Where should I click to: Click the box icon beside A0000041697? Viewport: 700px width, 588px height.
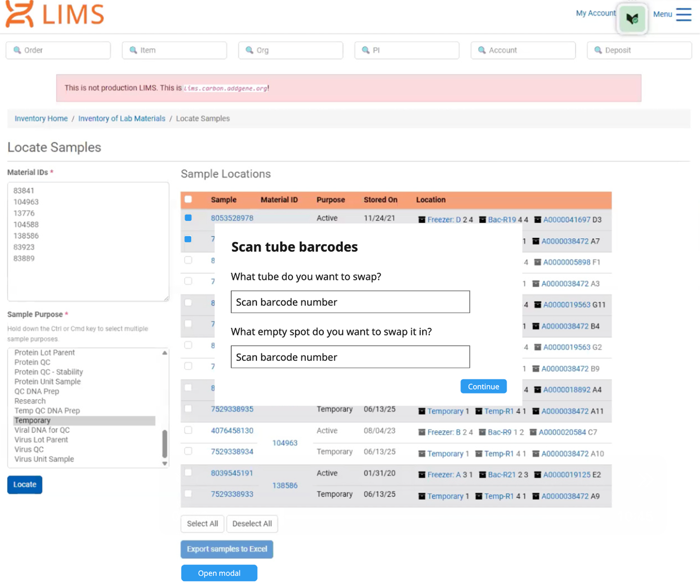[538, 220]
